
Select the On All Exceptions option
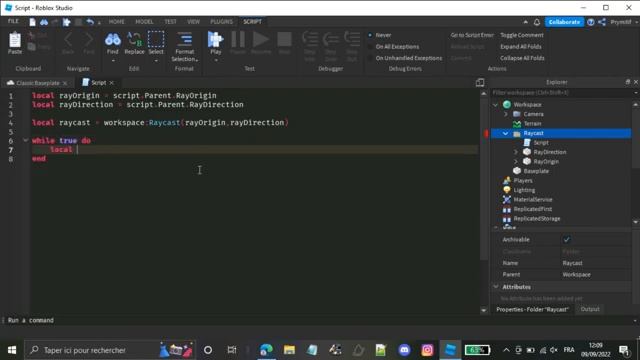tap(393, 47)
